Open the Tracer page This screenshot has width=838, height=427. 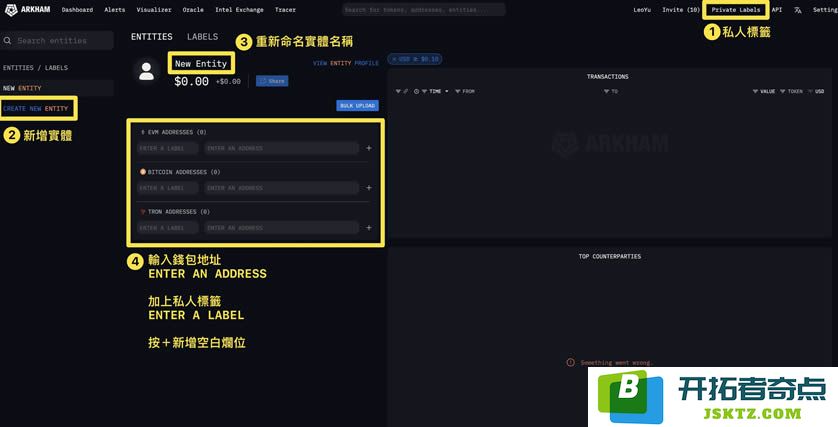pos(285,10)
